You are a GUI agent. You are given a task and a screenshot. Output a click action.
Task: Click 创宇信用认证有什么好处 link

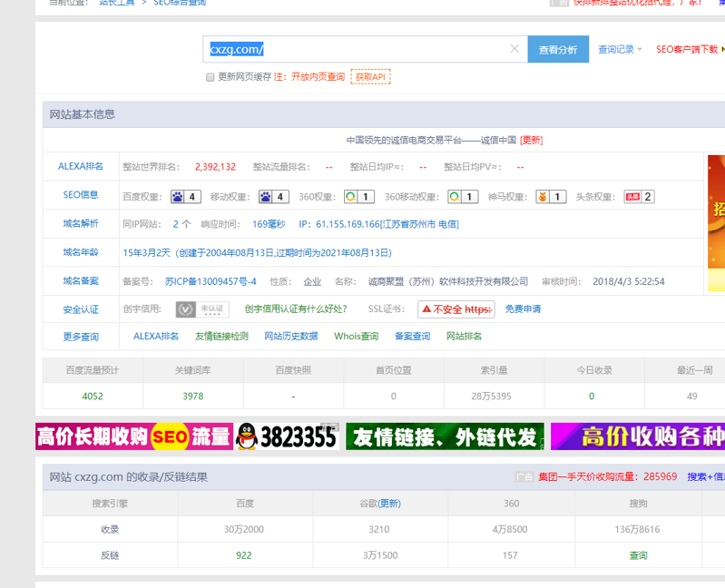296,309
